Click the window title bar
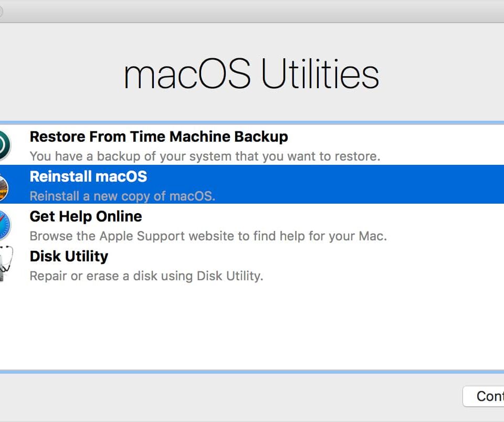 (x=252, y=11)
